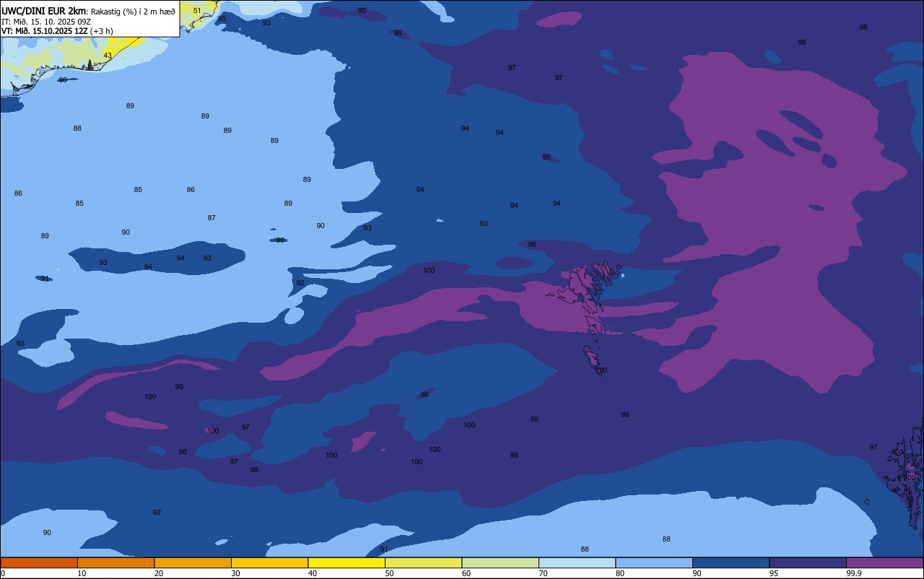Pick the yellow-green 50–60 legend swatch

click(423, 562)
